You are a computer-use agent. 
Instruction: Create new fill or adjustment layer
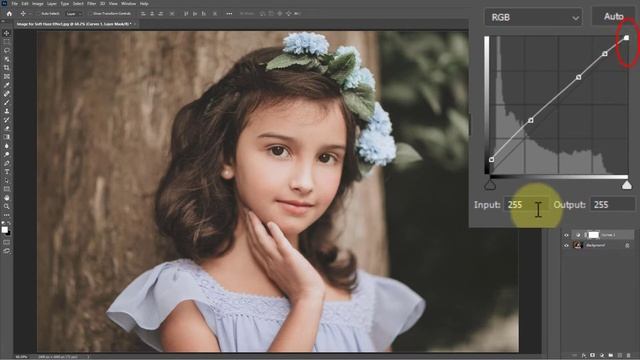tap(602, 356)
